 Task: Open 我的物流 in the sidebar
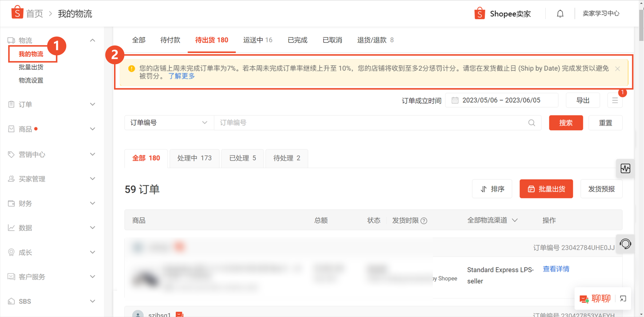31,54
